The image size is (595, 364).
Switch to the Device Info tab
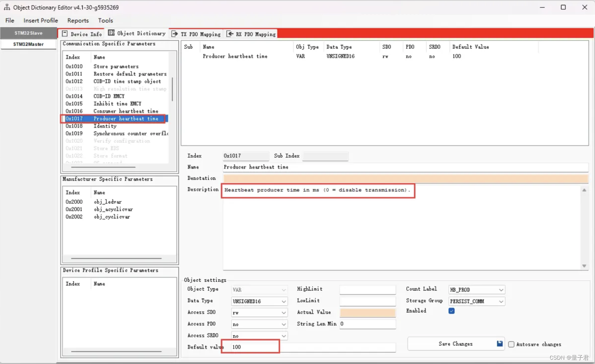[82, 34]
